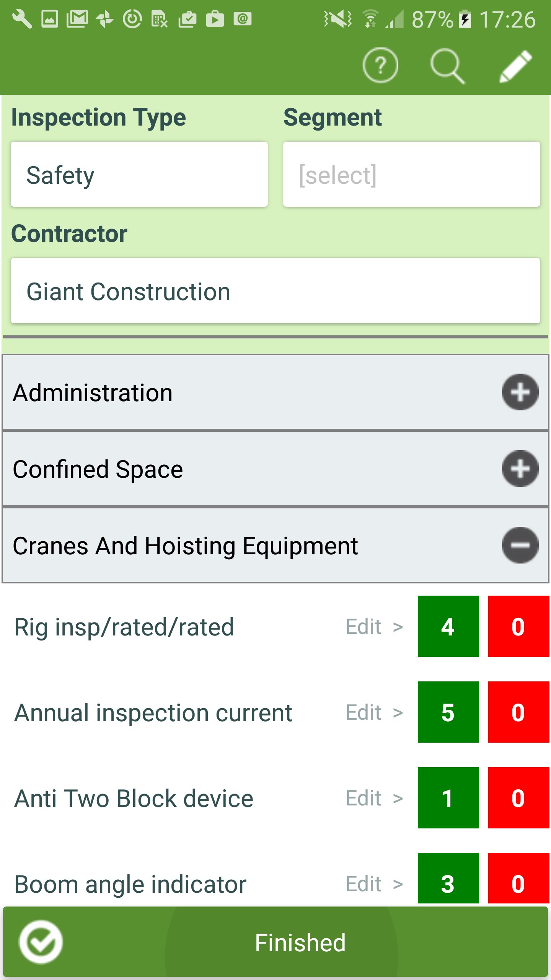The height and width of the screenshot is (980, 551).
Task: Tap green count for Rig insp/rated/rated
Action: pos(448,627)
